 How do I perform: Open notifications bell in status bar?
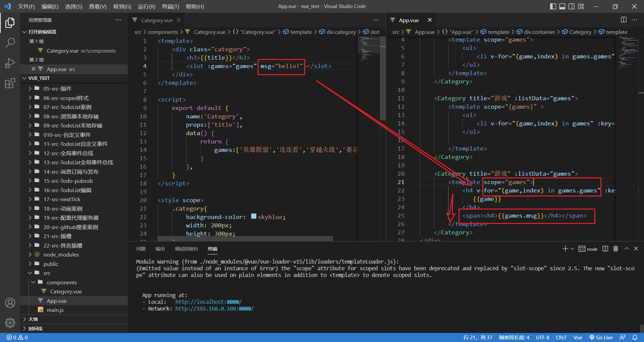click(x=635, y=337)
